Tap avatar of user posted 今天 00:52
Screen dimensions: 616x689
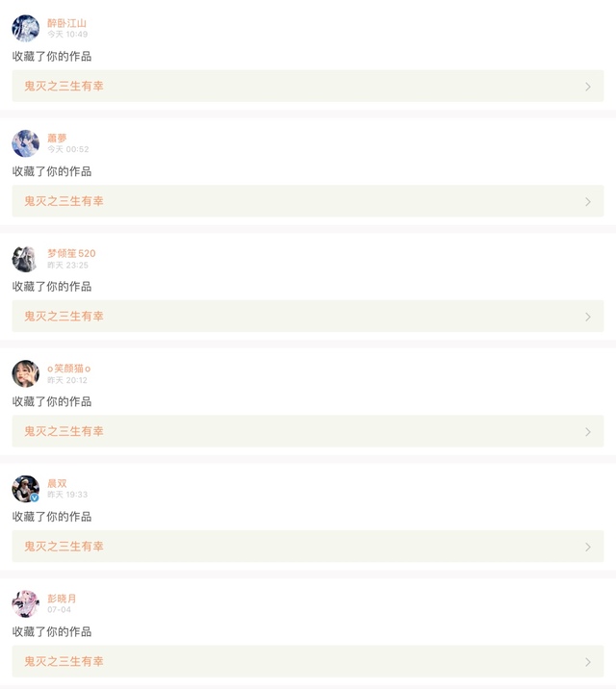point(25,143)
